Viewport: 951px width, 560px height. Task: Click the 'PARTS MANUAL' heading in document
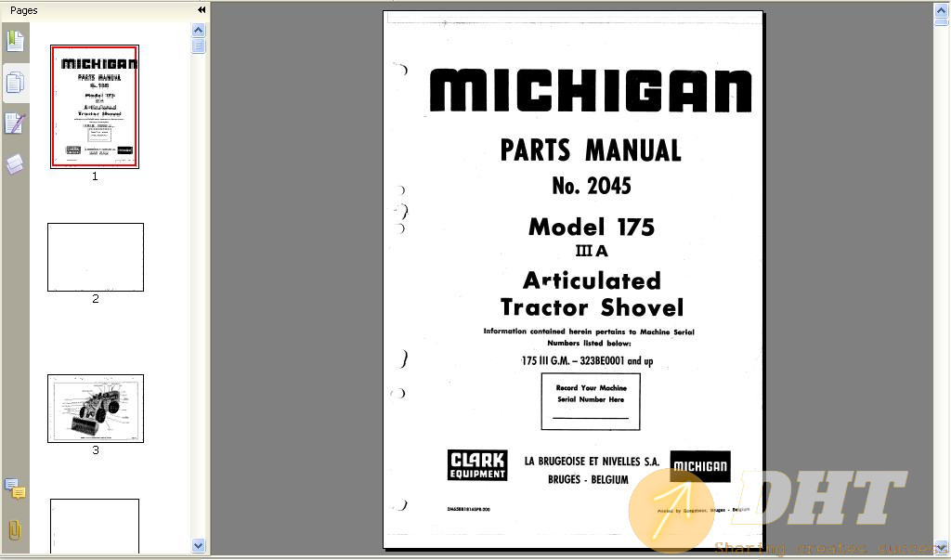(591, 150)
